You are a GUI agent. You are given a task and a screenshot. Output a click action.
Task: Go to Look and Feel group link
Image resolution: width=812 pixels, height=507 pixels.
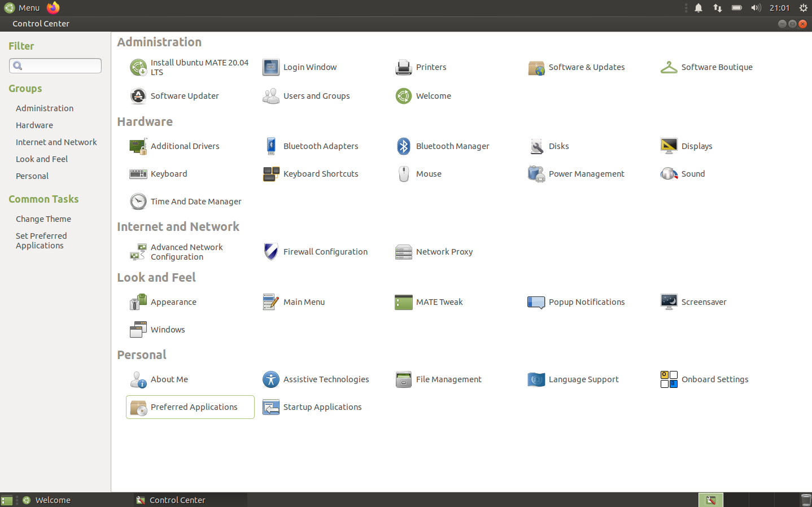click(42, 159)
